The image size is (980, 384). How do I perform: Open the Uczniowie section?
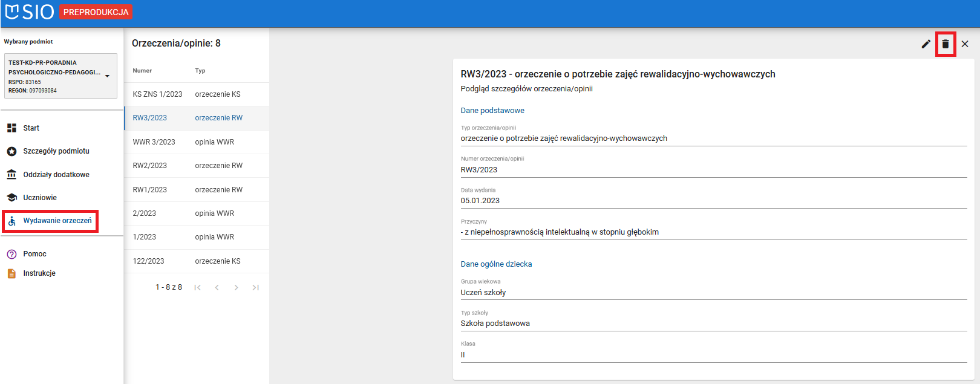click(x=40, y=198)
